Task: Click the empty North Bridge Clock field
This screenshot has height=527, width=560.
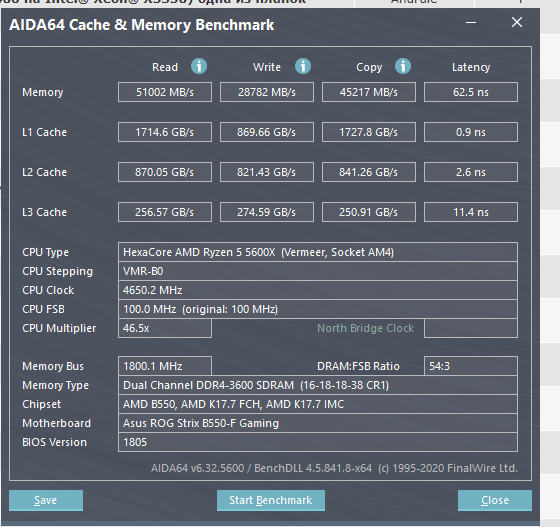Action: click(471, 328)
